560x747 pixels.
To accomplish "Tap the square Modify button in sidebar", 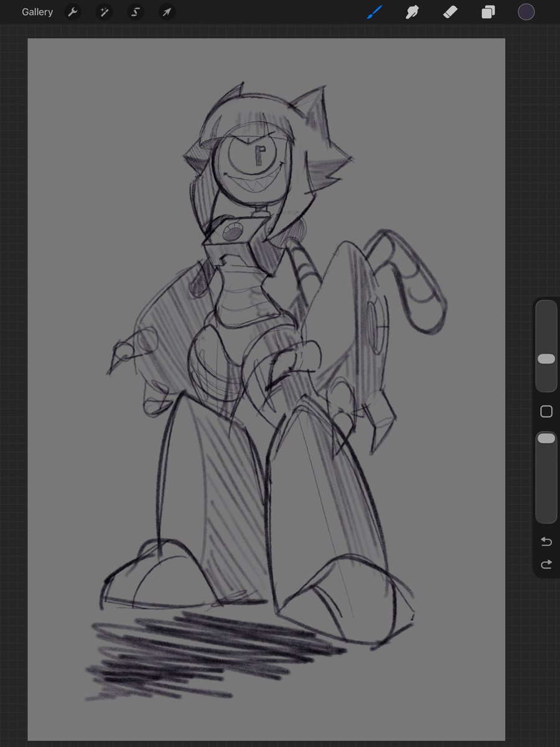I will (546, 411).
